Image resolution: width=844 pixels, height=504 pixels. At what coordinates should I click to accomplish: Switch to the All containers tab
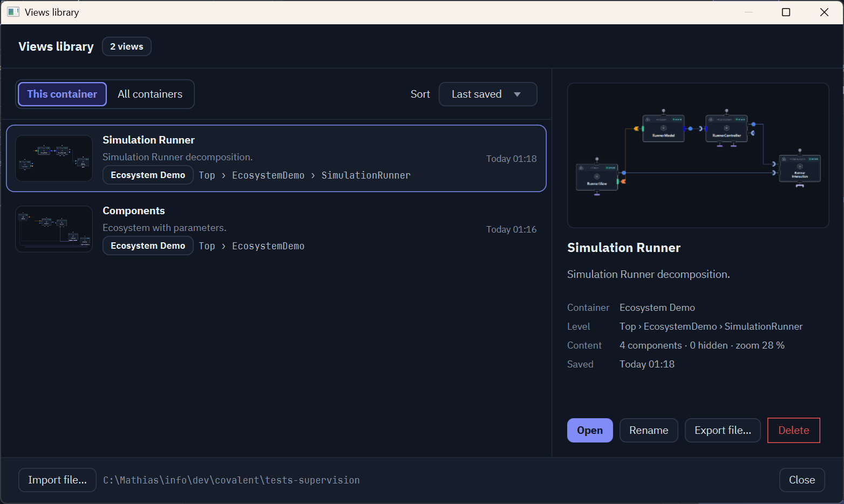pyautogui.click(x=150, y=94)
